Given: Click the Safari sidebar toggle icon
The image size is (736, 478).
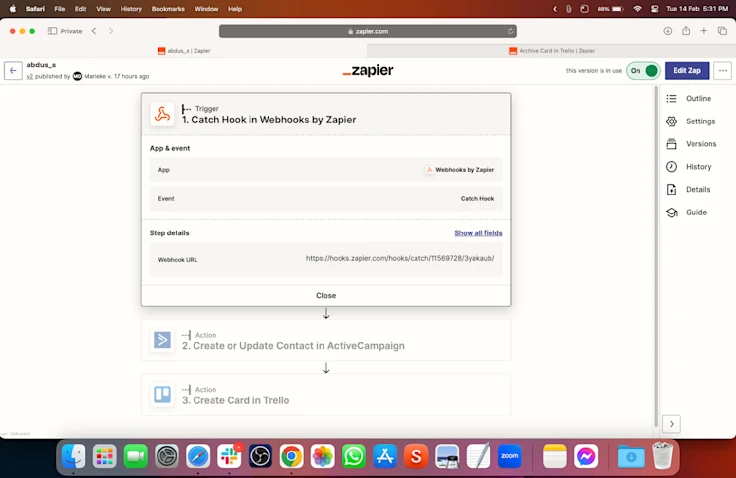Looking at the screenshot, I should (x=52, y=31).
